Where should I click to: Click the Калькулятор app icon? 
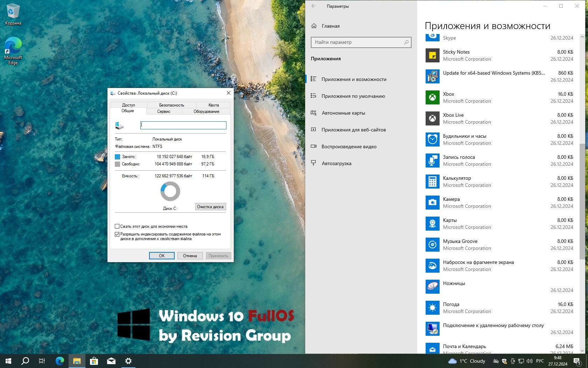[432, 182]
